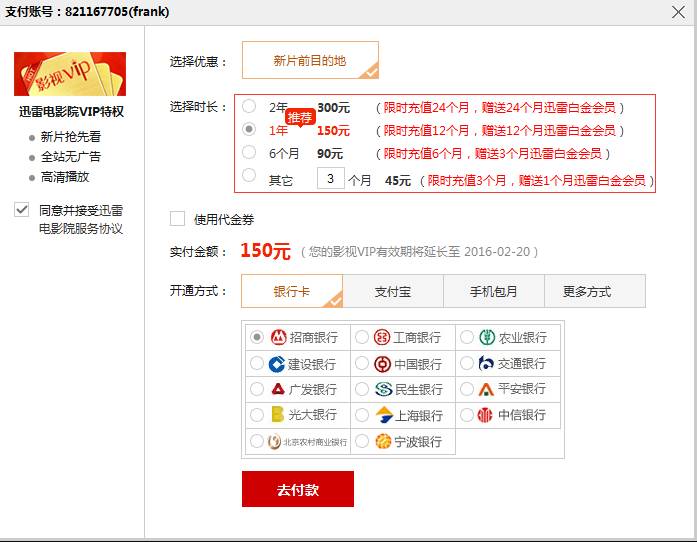
Task: Click the 民生银行 logo icon
Action: point(383,389)
